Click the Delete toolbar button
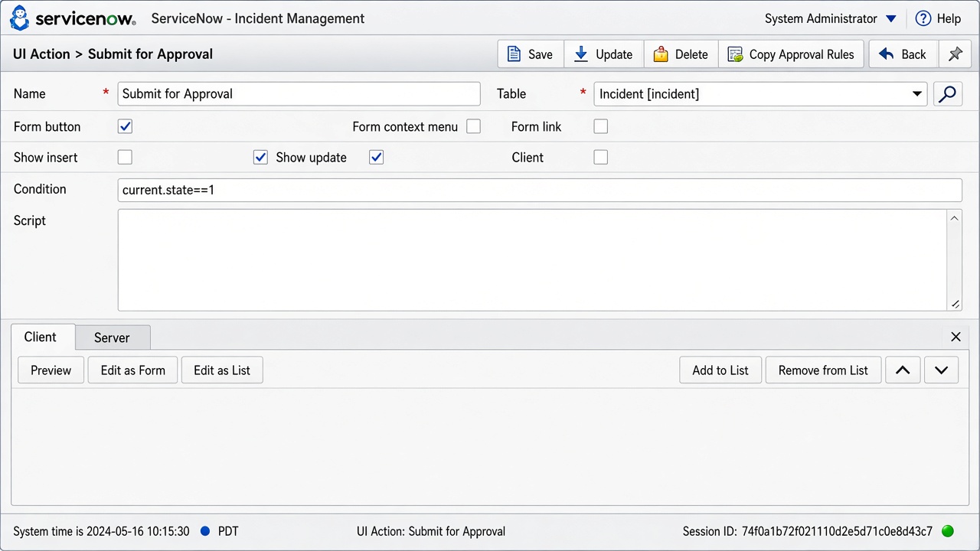 [681, 54]
